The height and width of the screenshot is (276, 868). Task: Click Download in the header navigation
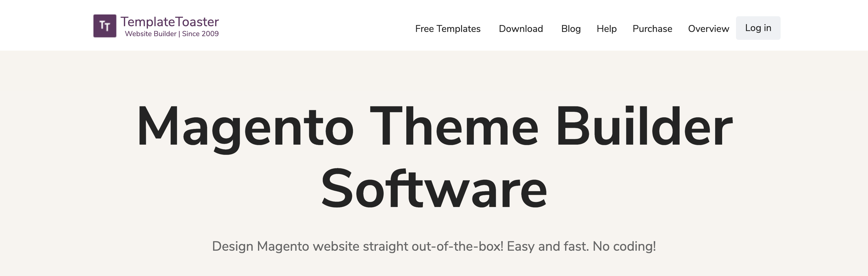[520, 29]
